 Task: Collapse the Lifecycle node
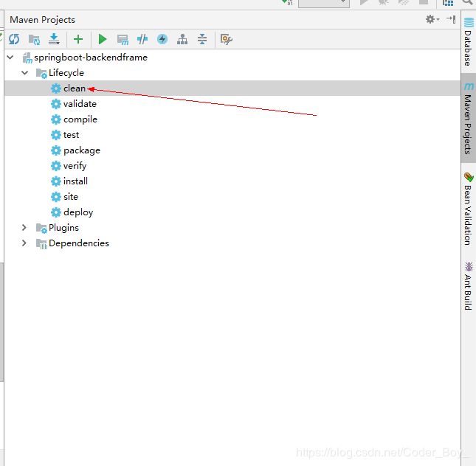pos(25,72)
